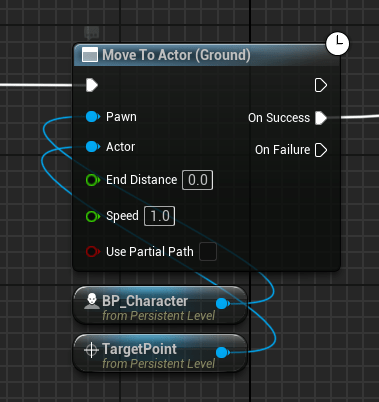Edit the Speed value field

point(159,216)
